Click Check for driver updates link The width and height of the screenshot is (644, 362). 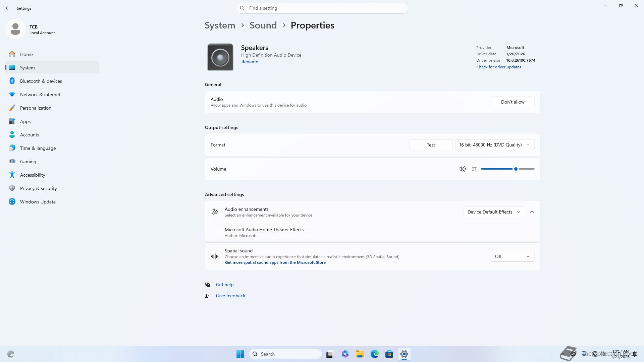(499, 67)
